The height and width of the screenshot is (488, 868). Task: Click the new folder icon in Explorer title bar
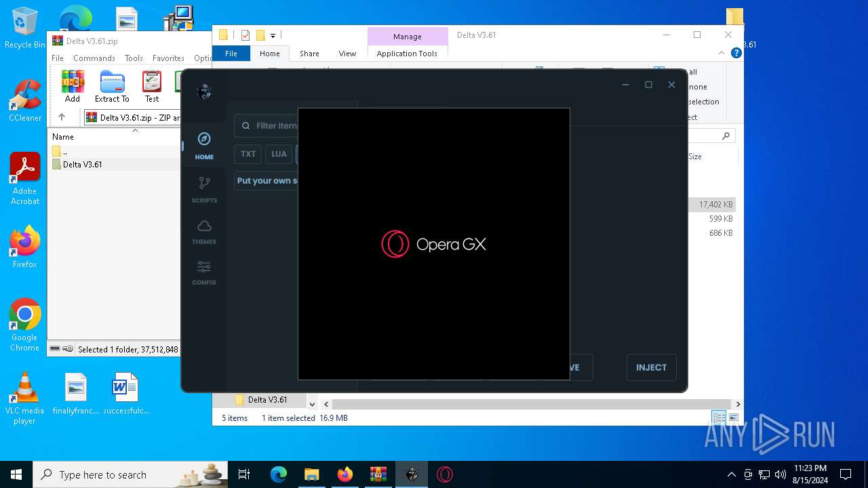pyautogui.click(x=260, y=35)
